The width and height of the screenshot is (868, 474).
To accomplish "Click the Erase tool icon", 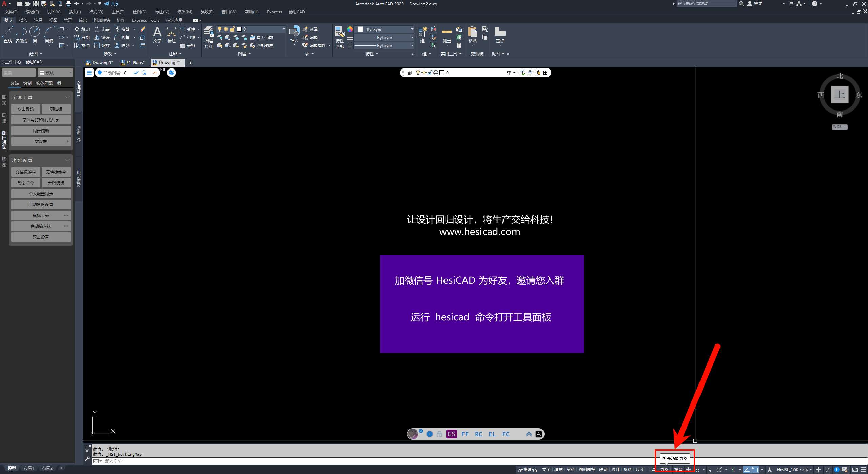I will pos(143,29).
